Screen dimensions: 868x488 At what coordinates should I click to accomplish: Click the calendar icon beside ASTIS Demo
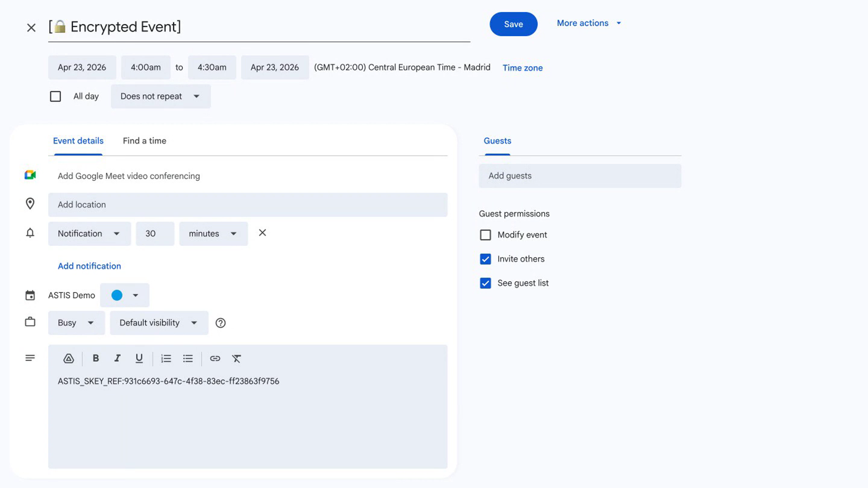point(30,295)
